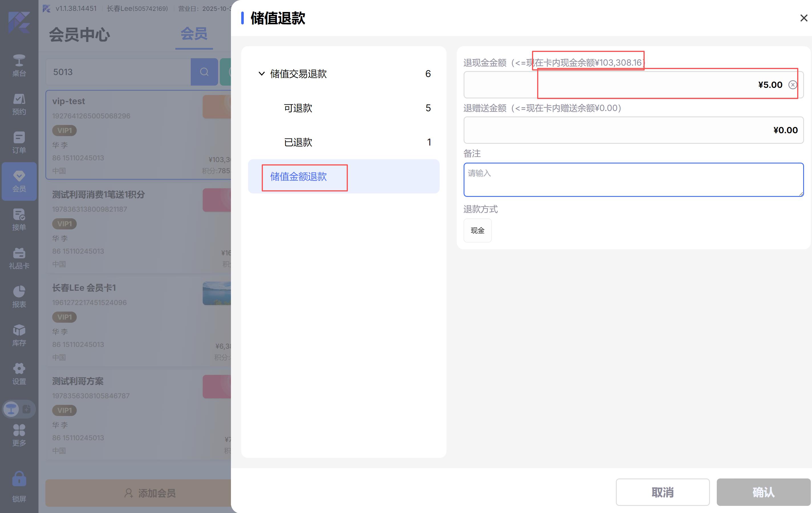Clear the ¥5.00 cash refund amount

tap(792, 85)
